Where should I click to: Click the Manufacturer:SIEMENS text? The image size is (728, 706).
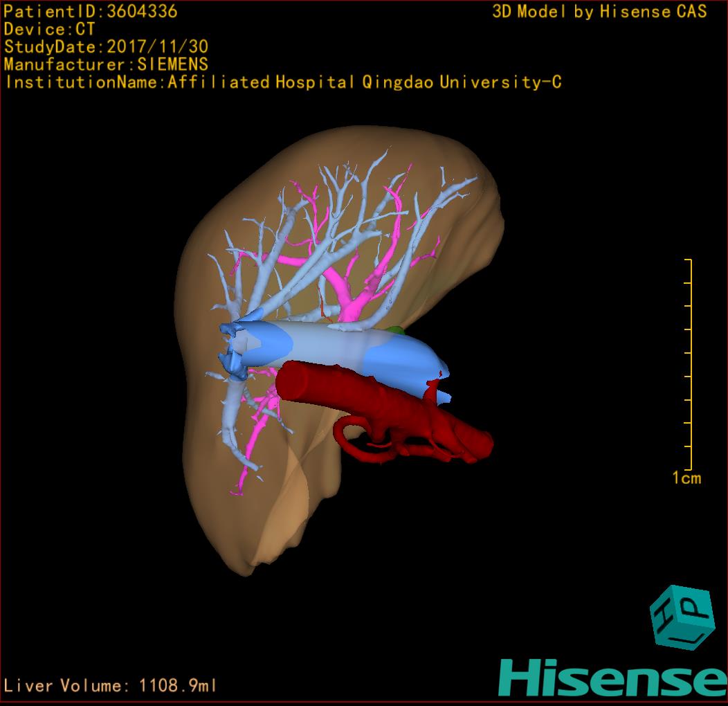click(106, 64)
